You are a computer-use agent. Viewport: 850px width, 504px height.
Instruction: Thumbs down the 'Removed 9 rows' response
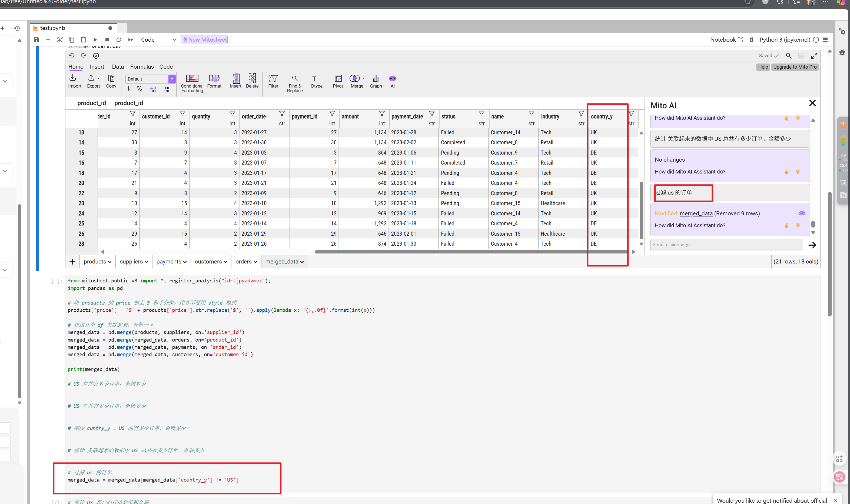click(798, 225)
